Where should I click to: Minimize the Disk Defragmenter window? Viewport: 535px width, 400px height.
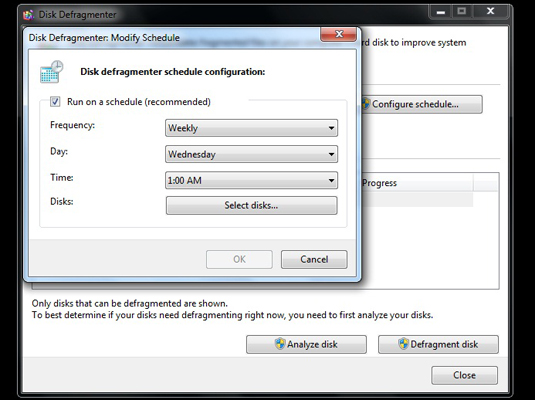coord(441,12)
